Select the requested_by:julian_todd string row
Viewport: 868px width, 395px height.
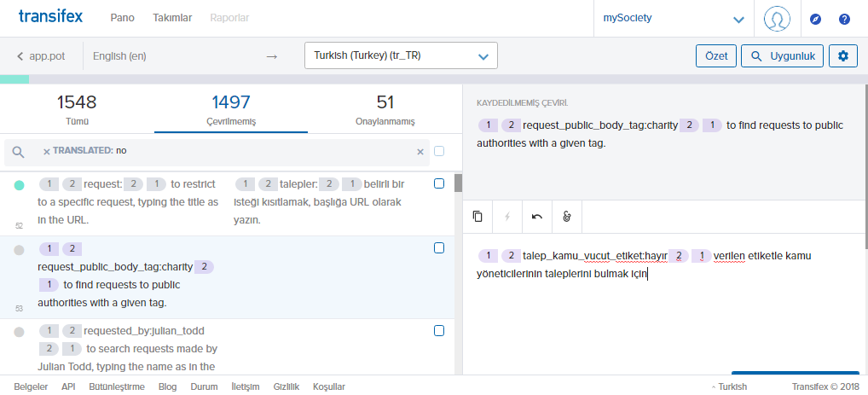[227, 347]
